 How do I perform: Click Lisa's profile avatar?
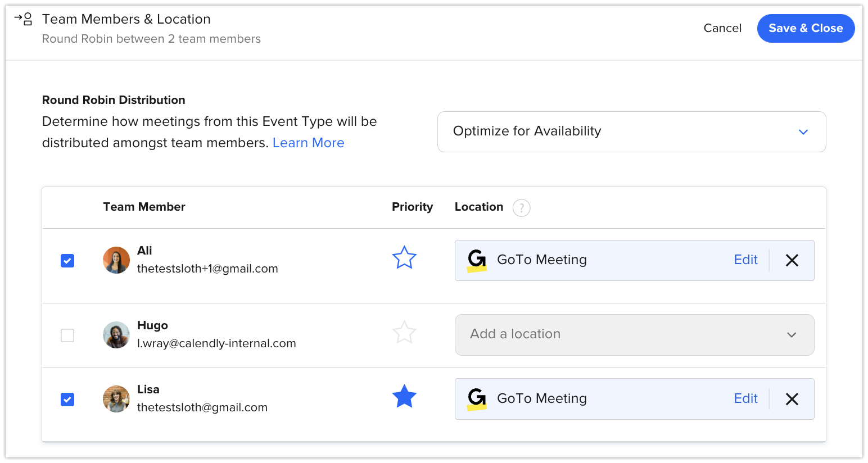click(x=116, y=399)
